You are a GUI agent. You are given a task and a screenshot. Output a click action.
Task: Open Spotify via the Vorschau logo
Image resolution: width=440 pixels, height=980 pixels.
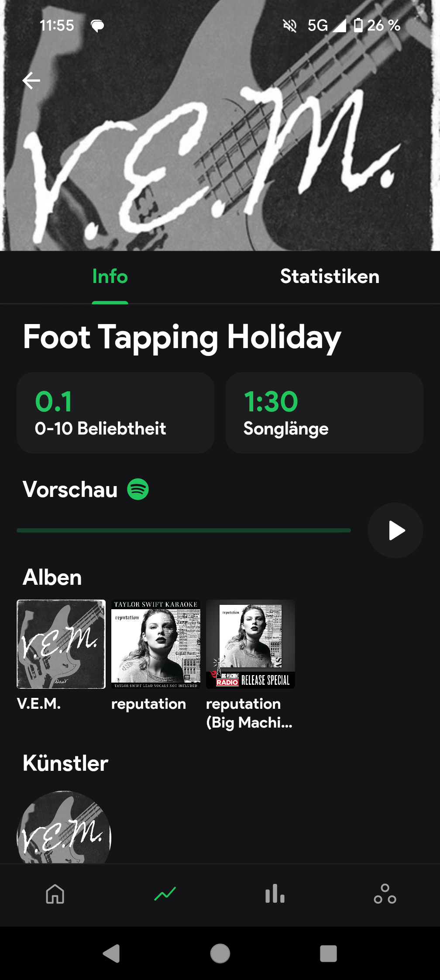pos(138,489)
